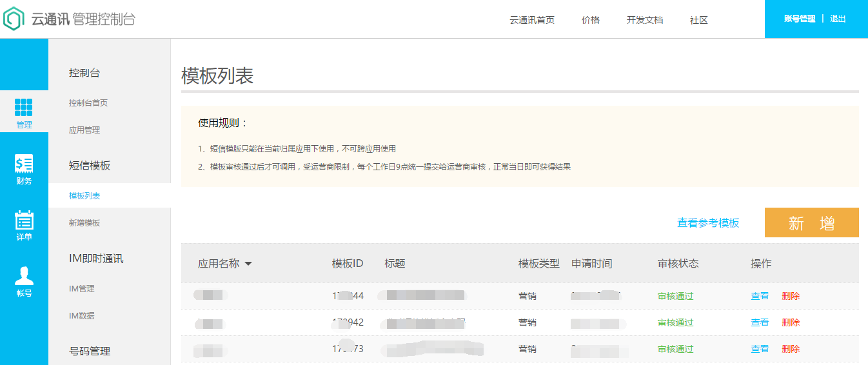This screenshot has width=868, height=365.
Task: Open 新增模板 in side menu
Action: (x=84, y=223)
